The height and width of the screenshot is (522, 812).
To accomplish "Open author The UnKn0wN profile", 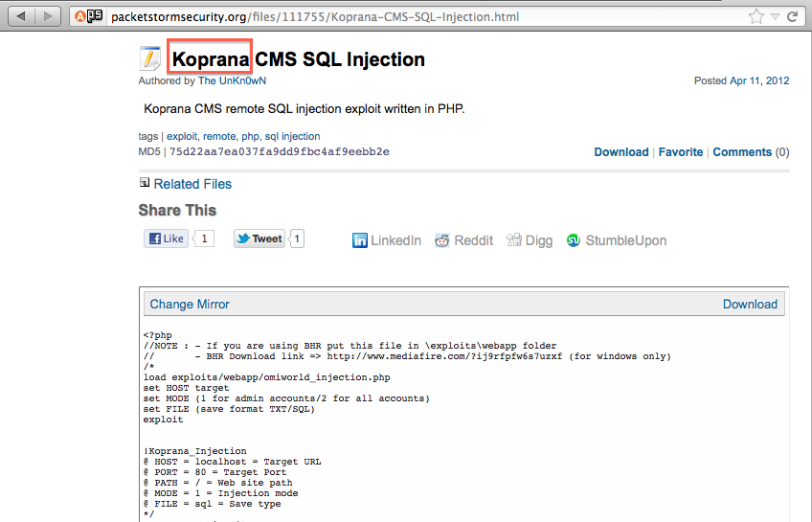I will [x=232, y=80].
